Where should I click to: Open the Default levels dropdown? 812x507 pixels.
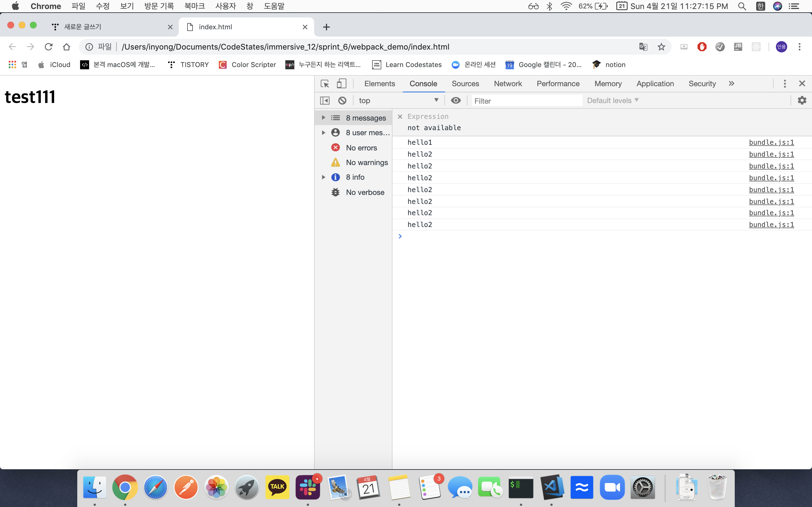[612, 101]
